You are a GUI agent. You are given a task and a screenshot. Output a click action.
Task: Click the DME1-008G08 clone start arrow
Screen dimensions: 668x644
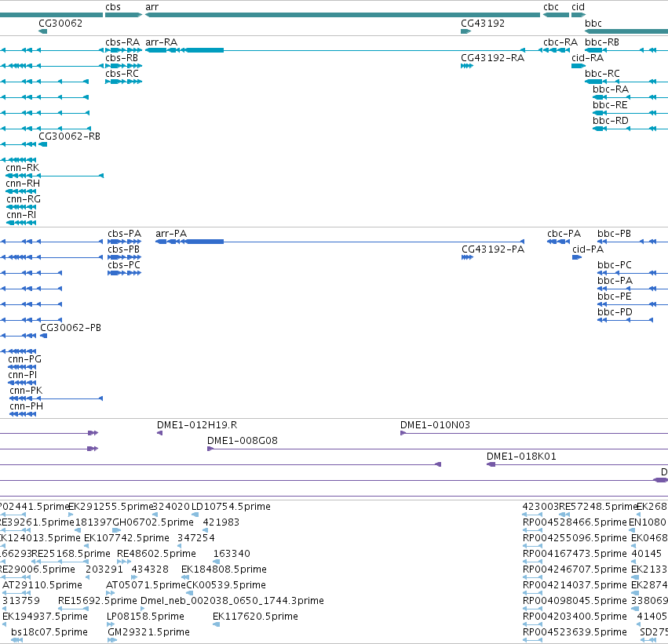pos(210,449)
